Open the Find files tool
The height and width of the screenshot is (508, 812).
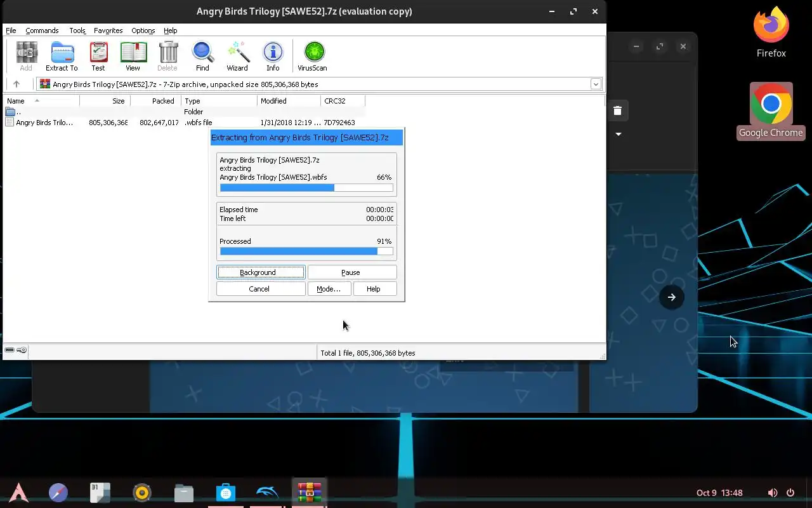point(202,56)
